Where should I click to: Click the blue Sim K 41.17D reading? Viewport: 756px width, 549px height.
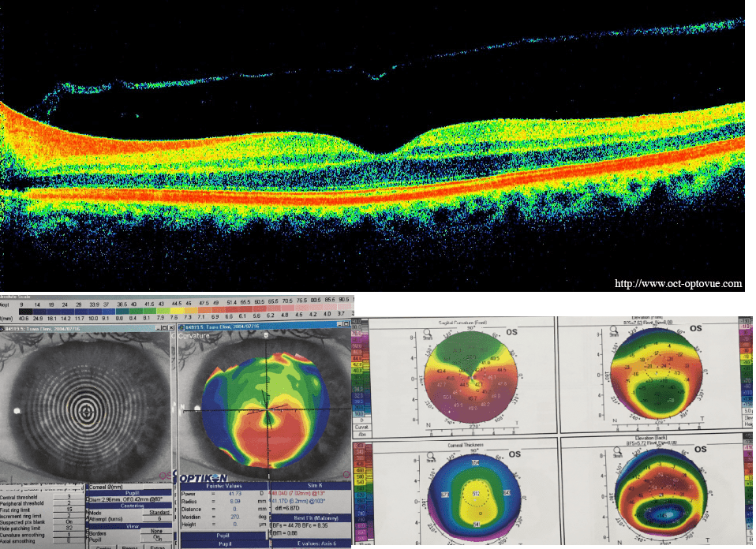pos(297,502)
